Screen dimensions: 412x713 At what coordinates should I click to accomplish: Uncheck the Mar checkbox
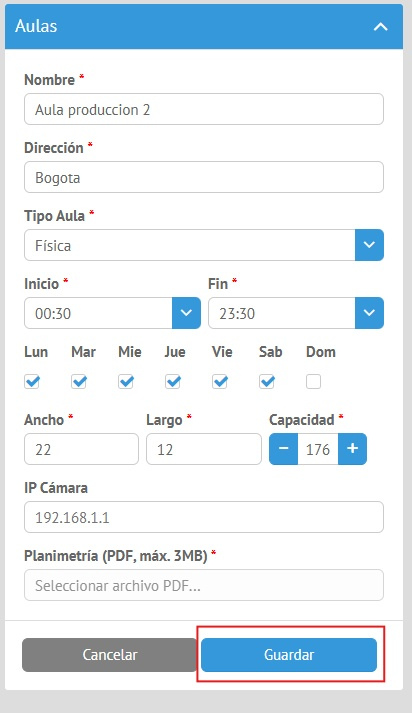point(79,382)
